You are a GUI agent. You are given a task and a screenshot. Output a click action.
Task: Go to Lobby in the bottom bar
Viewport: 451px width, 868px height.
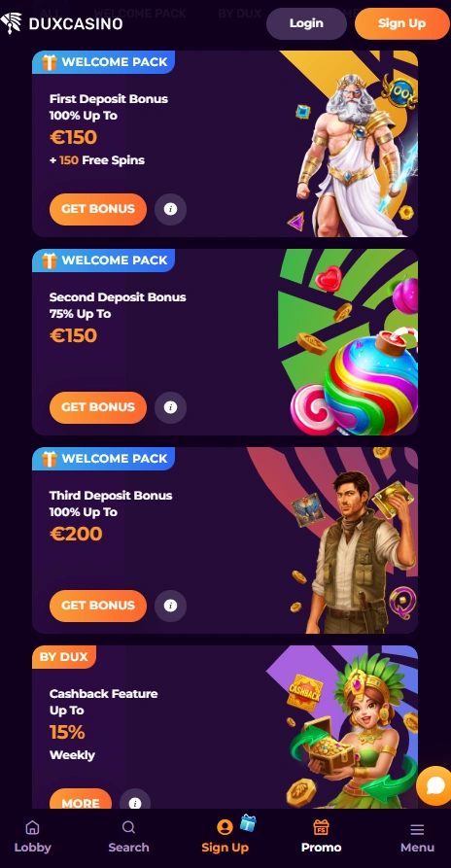click(32, 837)
